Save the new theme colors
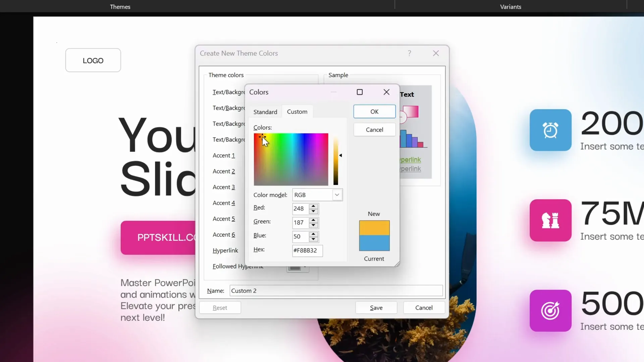This screenshot has height=362, width=644. 376,308
